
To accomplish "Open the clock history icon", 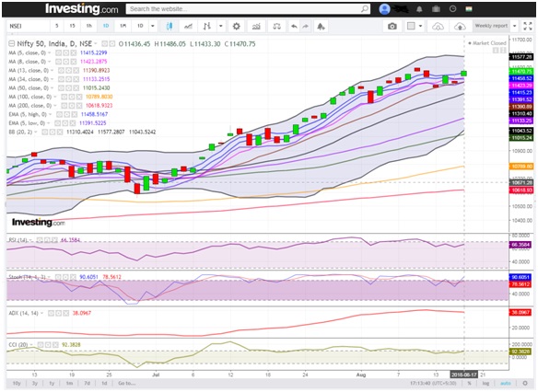I will (x=453, y=9).
